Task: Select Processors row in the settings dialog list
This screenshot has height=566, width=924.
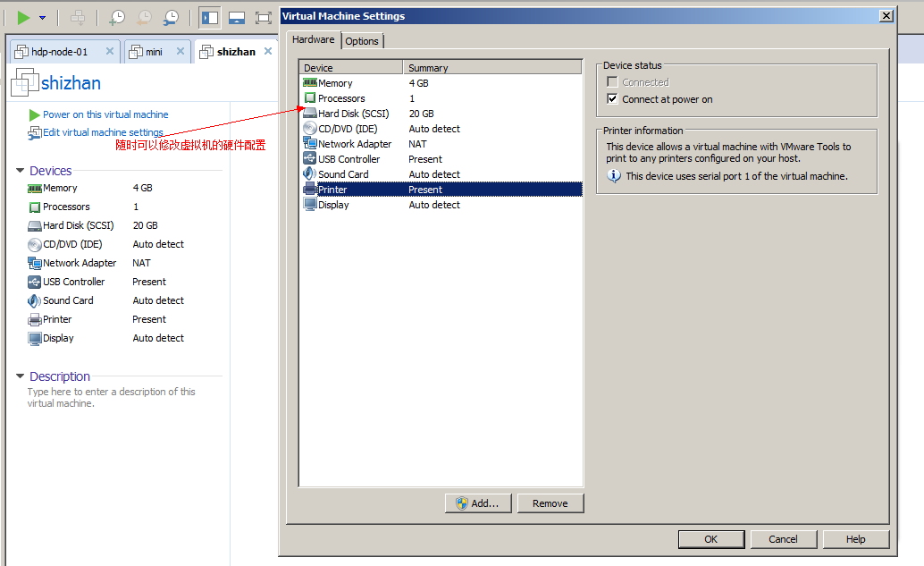Action: [441, 98]
